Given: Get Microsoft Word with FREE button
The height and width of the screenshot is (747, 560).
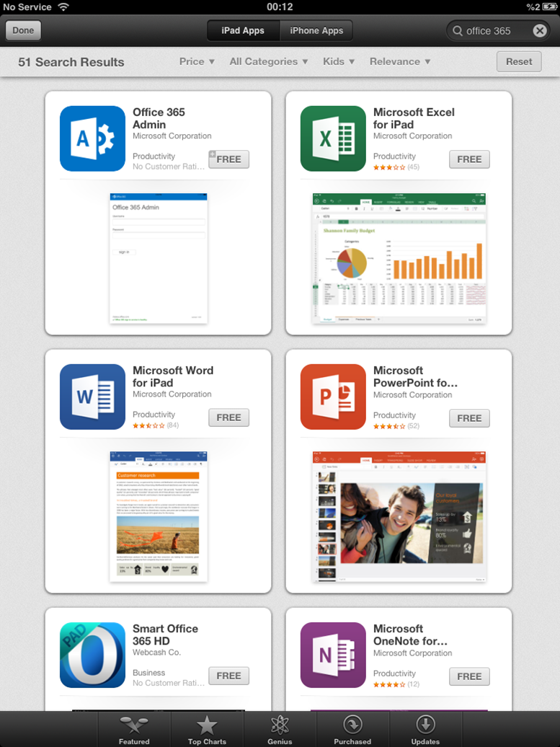Looking at the screenshot, I should pos(228,417).
